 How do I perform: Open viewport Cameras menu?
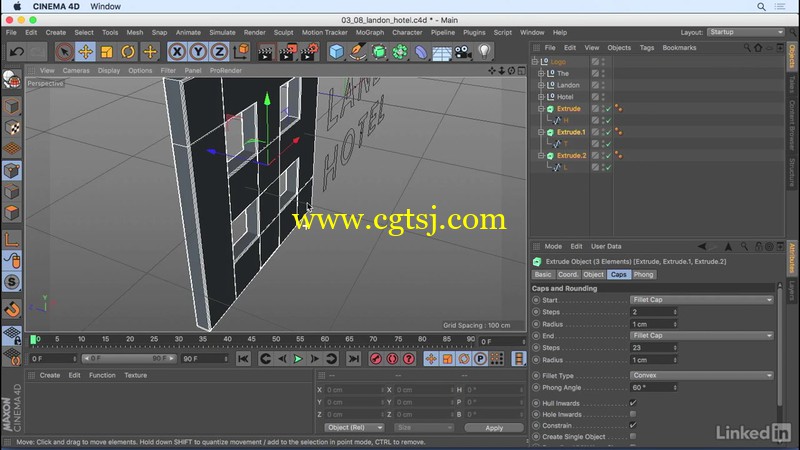[x=76, y=70]
